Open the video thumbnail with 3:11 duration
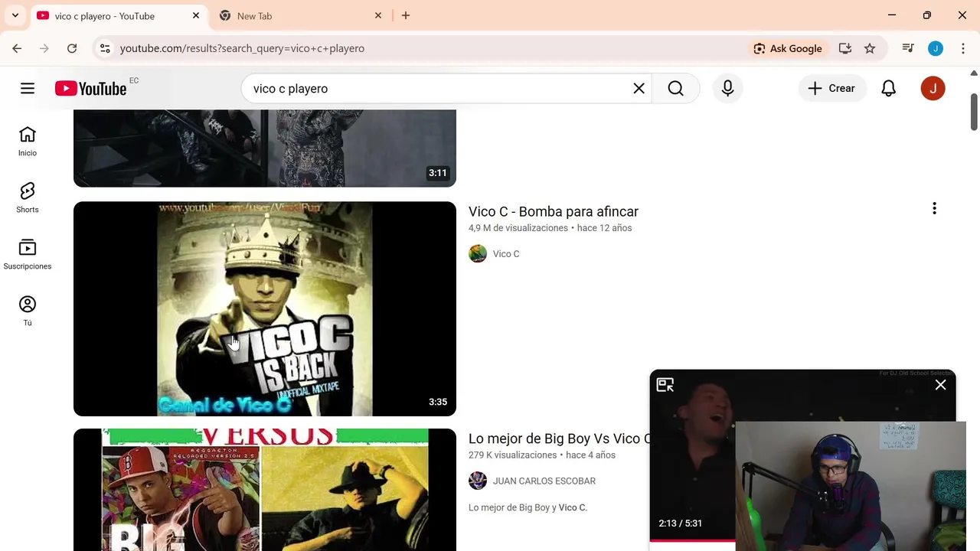This screenshot has height=551, width=980. pyautogui.click(x=265, y=148)
